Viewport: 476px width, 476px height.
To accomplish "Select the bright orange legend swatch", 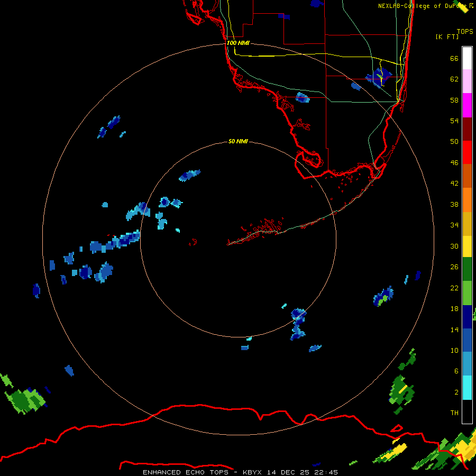I will [467, 200].
